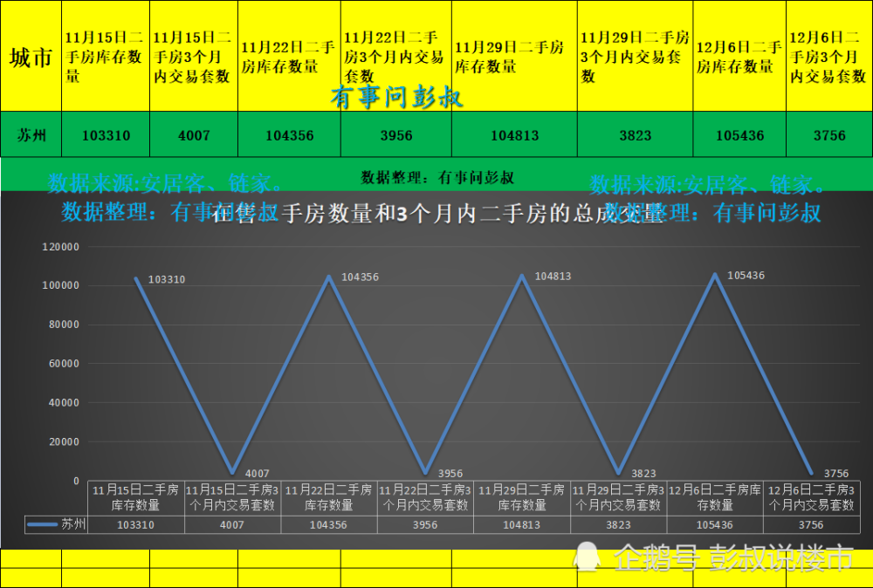The image size is (873, 588).
Task: Click green row cell 4007
Action: 194,134
